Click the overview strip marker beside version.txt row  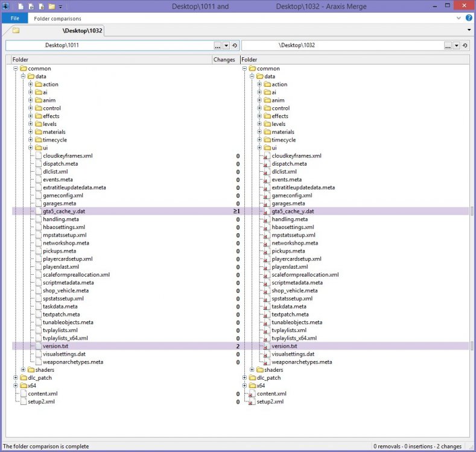point(472,346)
